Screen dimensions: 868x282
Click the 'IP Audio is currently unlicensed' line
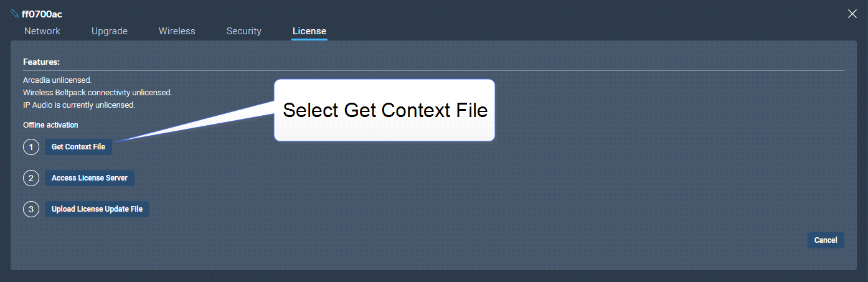click(x=79, y=105)
